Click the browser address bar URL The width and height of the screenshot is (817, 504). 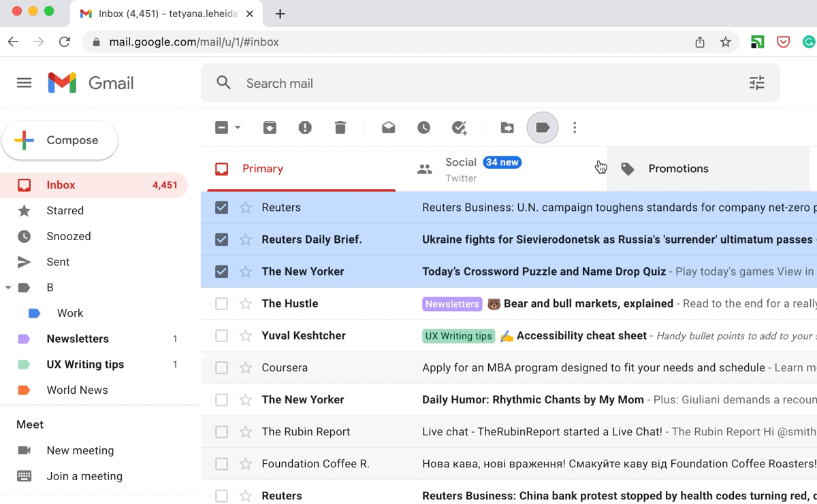[194, 42]
